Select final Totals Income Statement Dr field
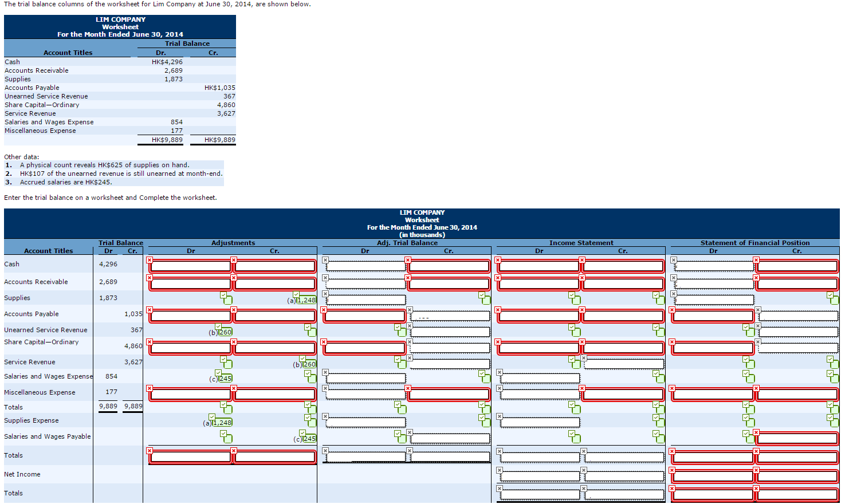The height and width of the screenshot is (504, 845). pyautogui.click(x=540, y=495)
